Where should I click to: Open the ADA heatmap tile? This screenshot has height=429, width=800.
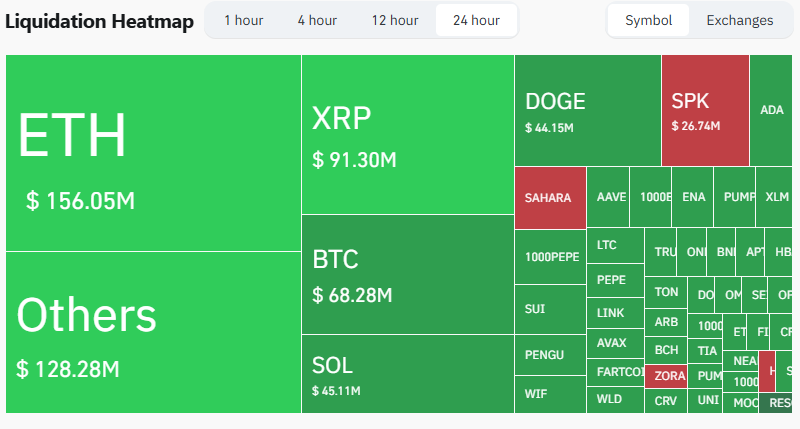tap(771, 110)
